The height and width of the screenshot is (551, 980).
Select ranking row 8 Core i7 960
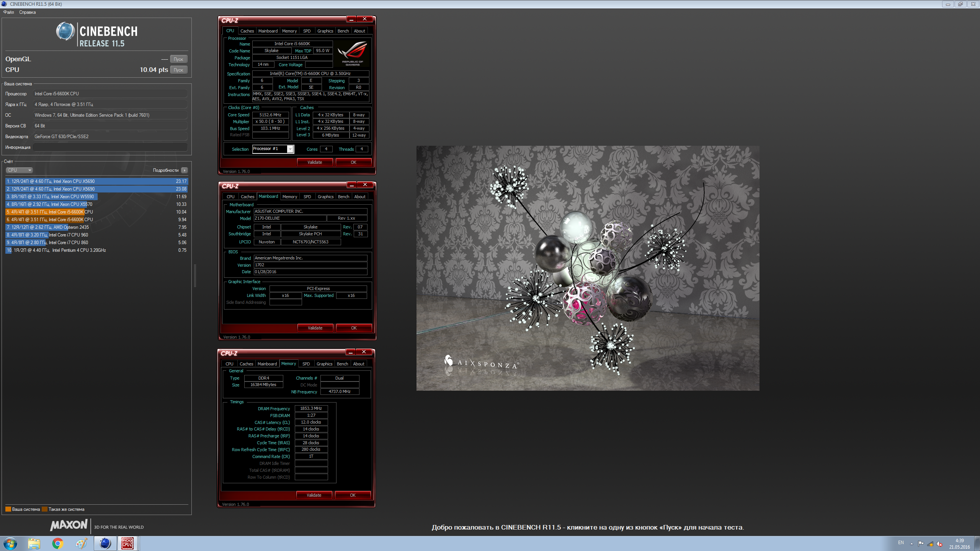(x=96, y=235)
